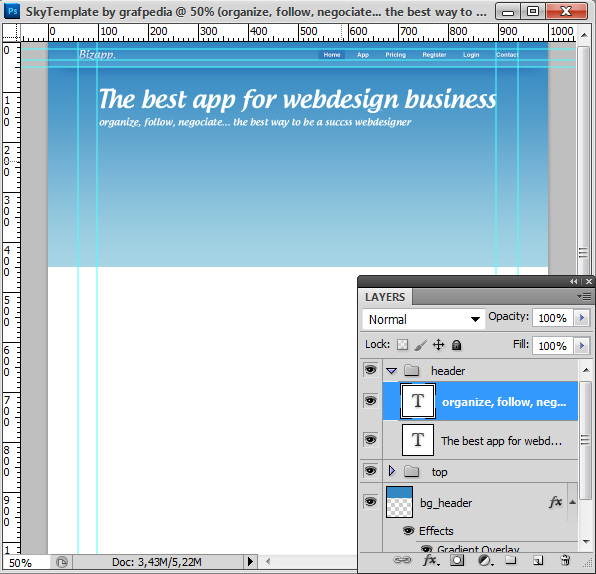The width and height of the screenshot is (596, 574).
Task: Collapse the header layer group
Action: pos(392,371)
